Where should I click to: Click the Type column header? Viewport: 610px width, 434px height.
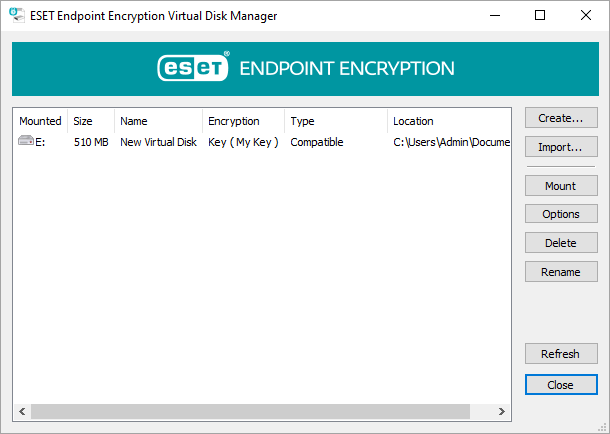(336, 121)
